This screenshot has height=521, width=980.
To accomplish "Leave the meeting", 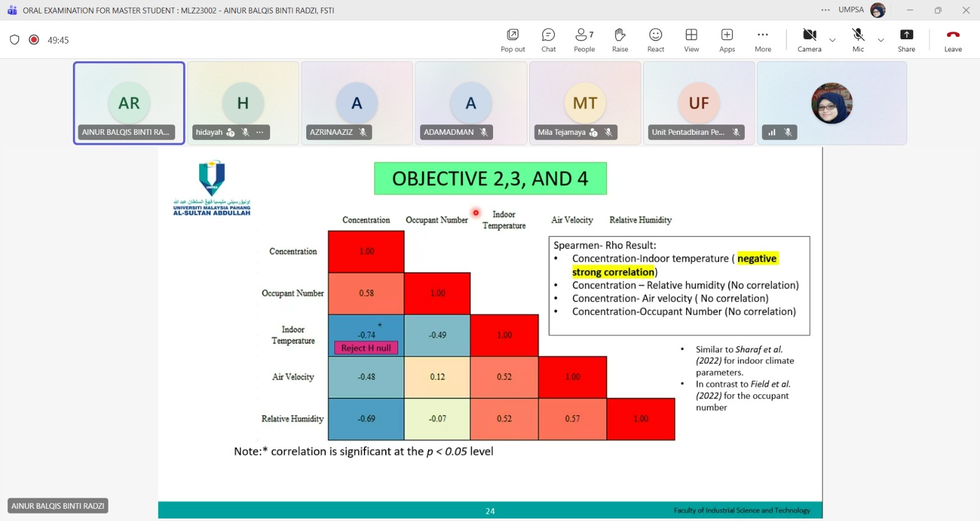I will [952, 40].
